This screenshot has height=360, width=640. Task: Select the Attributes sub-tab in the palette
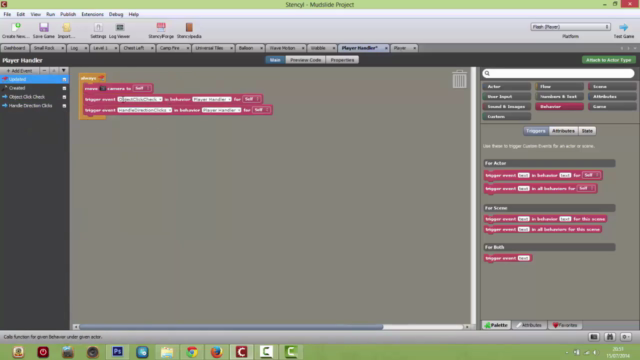click(x=563, y=131)
